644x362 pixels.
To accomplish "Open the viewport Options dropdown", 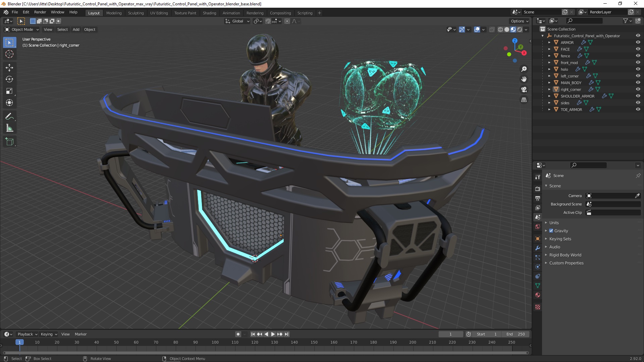I will [x=520, y=21].
